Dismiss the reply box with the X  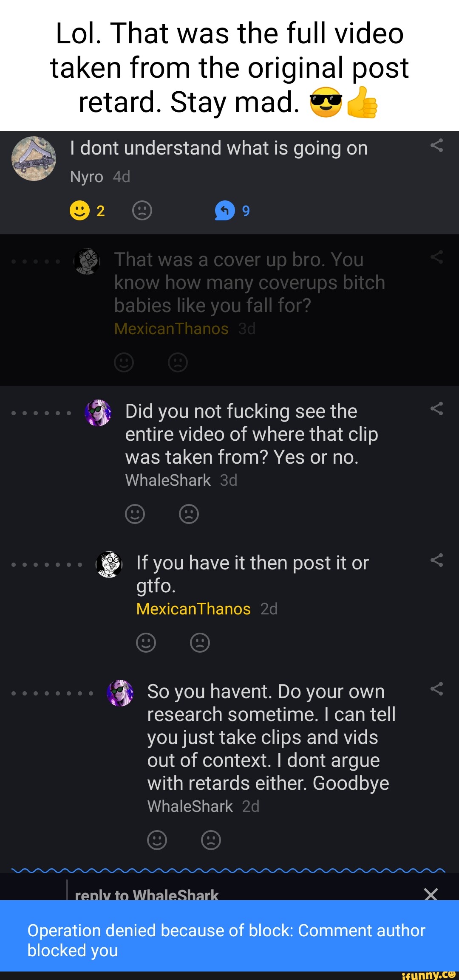pyautogui.click(x=431, y=894)
